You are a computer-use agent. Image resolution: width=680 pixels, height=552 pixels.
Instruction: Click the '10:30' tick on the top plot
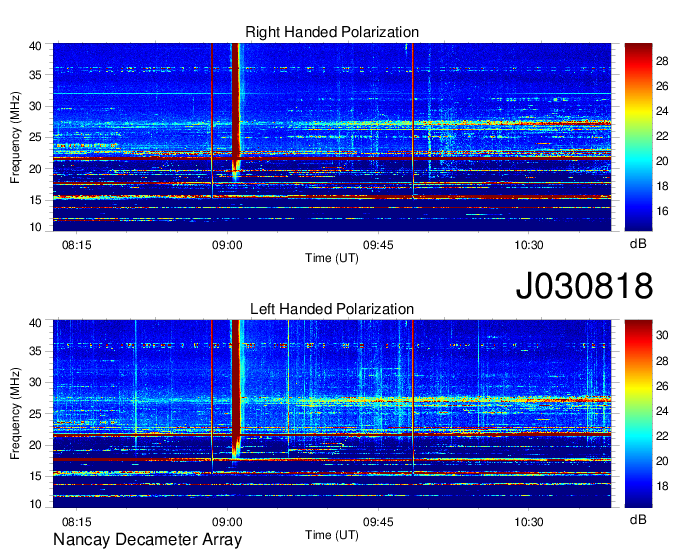point(529,245)
